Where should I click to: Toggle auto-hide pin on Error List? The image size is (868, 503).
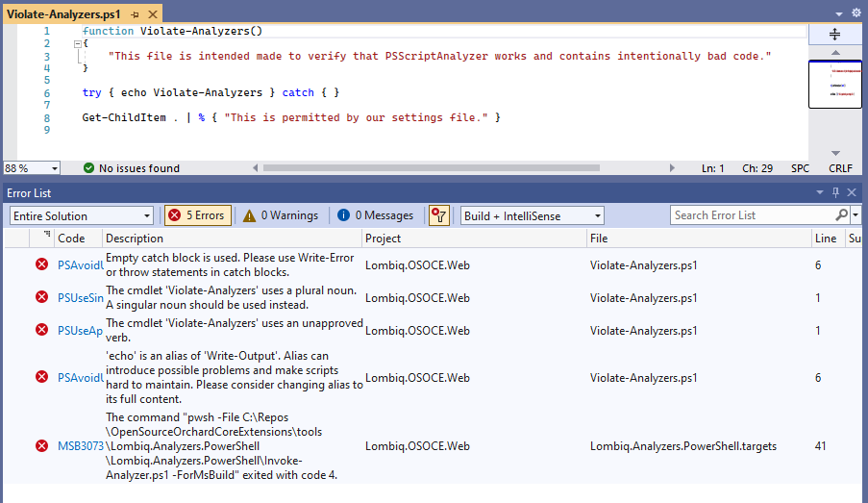click(836, 192)
